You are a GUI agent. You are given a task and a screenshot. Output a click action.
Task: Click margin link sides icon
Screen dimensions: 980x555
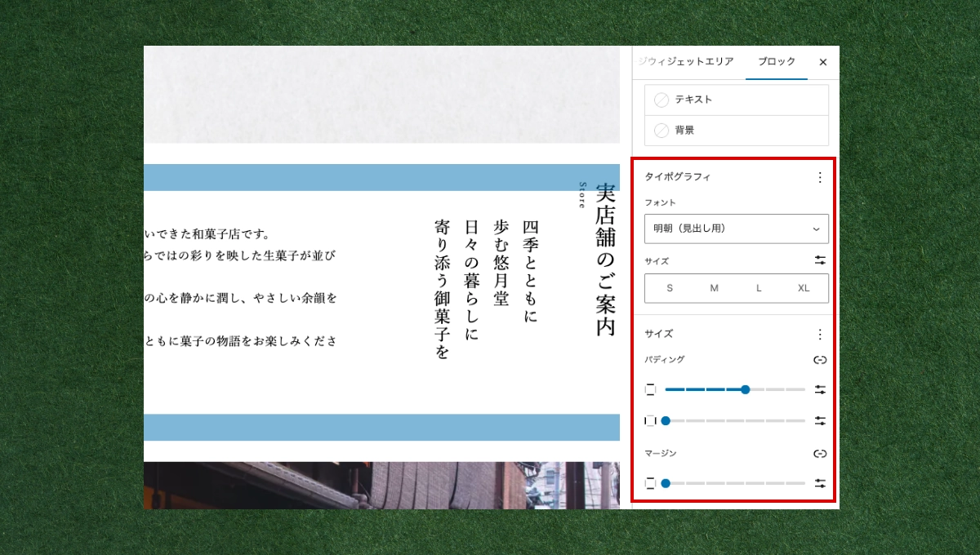point(820,454)
